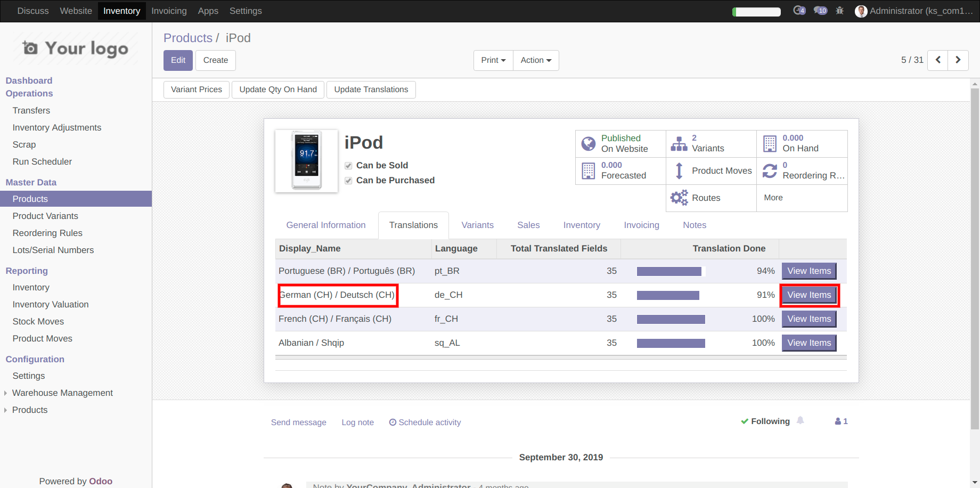Image resolution: width=980 pixels, height=488 pixels.
Task: Open Transfers in sidebar
Action: 31,110
